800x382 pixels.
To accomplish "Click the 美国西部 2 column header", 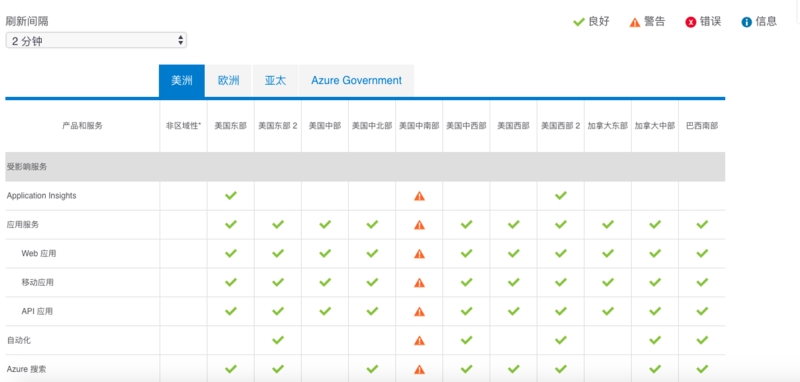I will 561,126.
